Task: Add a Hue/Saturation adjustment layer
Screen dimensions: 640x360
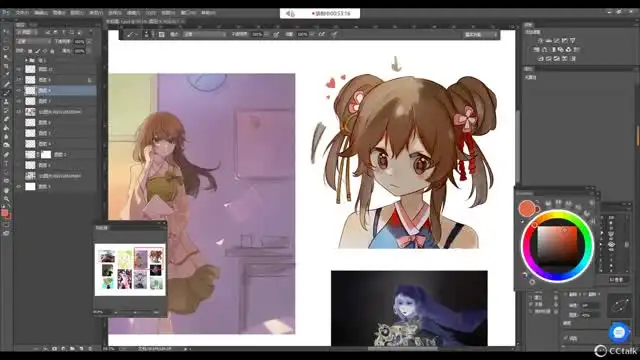Action: [x=536, y=50]
